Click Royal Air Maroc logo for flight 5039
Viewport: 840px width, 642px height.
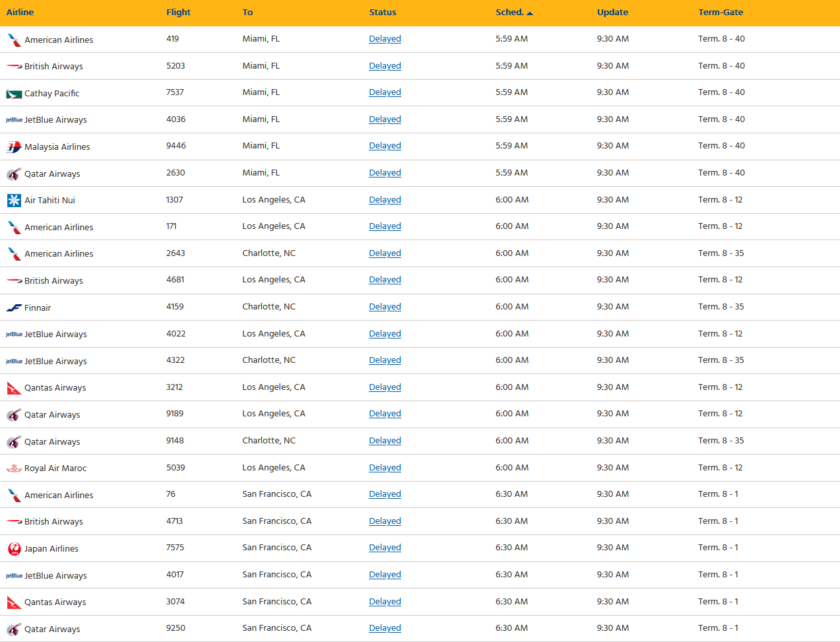(14, 468)
